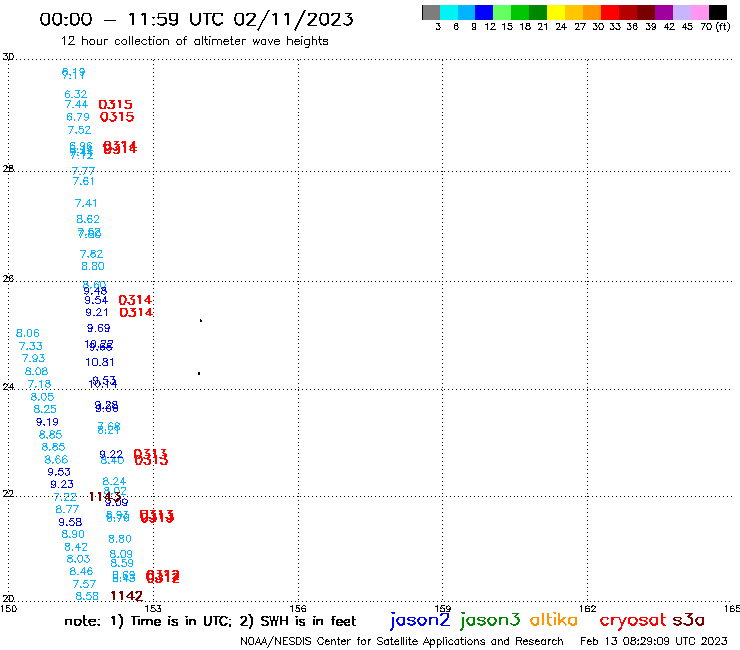Click the 6.32 wave height value
The image size is (740, 650).
76,94
